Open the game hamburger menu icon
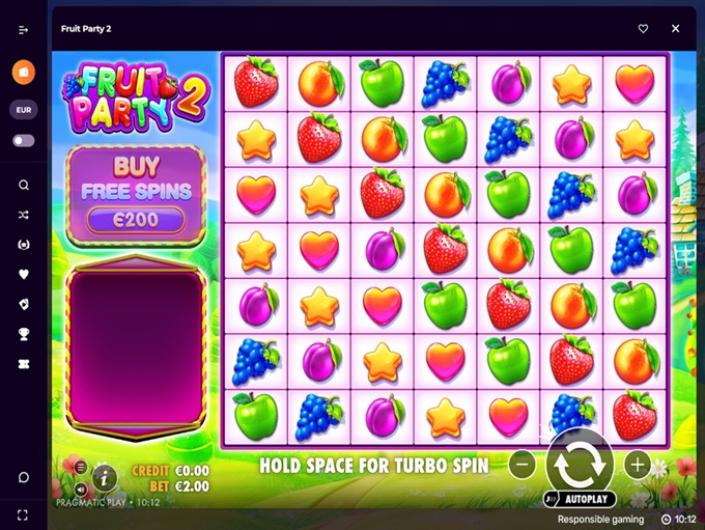705x530 pixels. coord(80,467)
